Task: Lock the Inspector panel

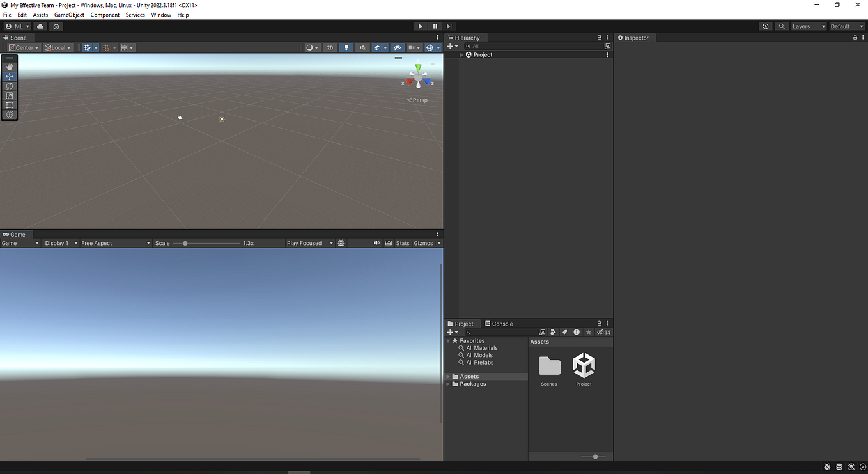Action: click(855, 38)
